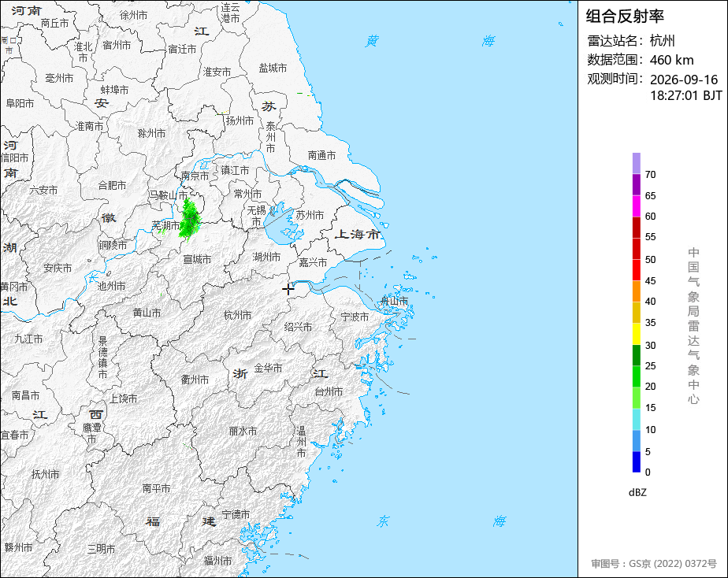Select the 60 dBZ magenta legend swatch

coord(636,206)
